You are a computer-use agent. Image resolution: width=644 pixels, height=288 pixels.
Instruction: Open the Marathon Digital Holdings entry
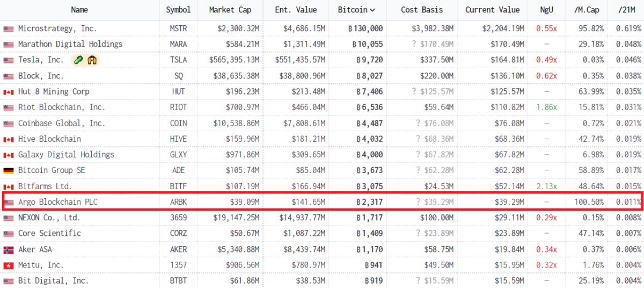[x=70, y=44]
